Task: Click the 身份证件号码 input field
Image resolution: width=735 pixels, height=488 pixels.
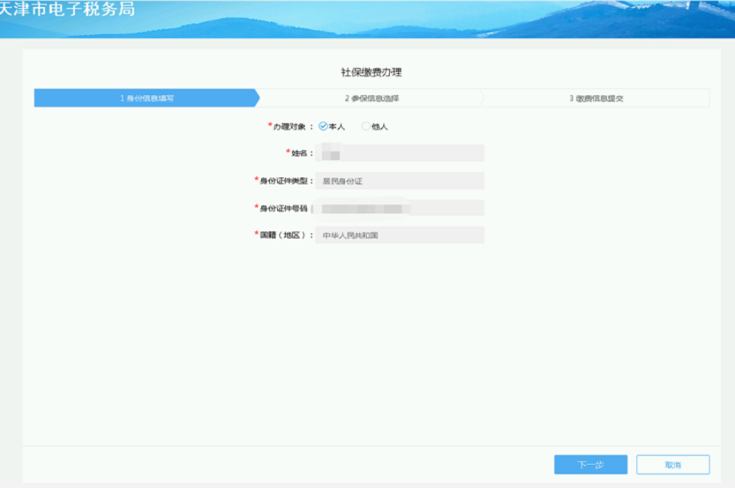Action: pos(399,208)
